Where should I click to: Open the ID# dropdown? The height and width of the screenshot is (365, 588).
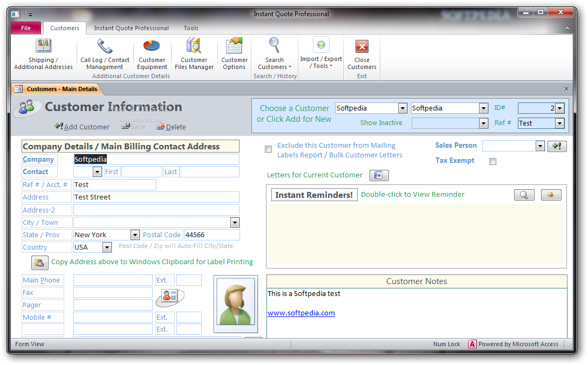(x=559, y=108)
